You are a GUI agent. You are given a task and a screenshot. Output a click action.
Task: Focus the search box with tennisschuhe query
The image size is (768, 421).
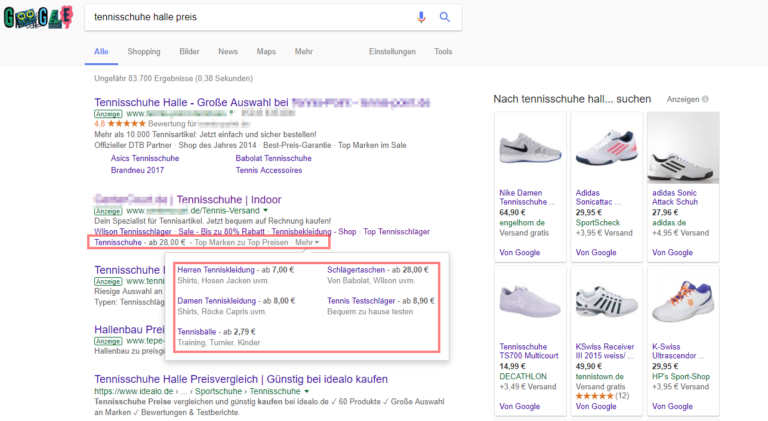click(x=250, y=17)
